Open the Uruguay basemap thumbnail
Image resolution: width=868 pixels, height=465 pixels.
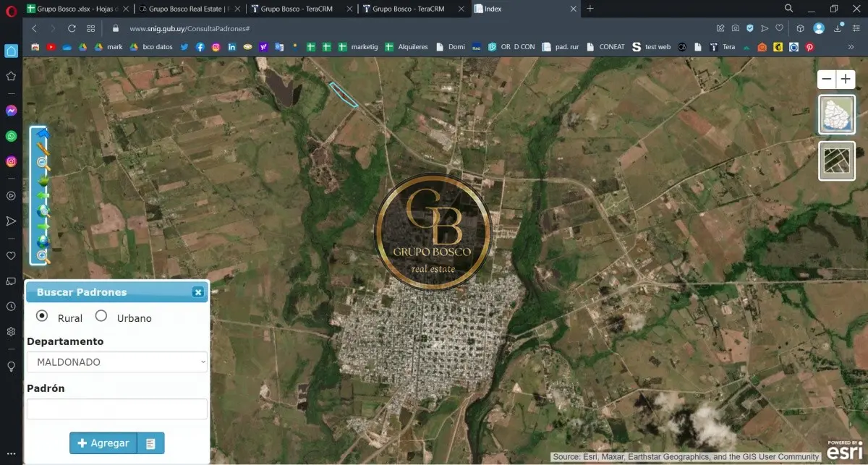pyautogui.click(x=837, y=114)
